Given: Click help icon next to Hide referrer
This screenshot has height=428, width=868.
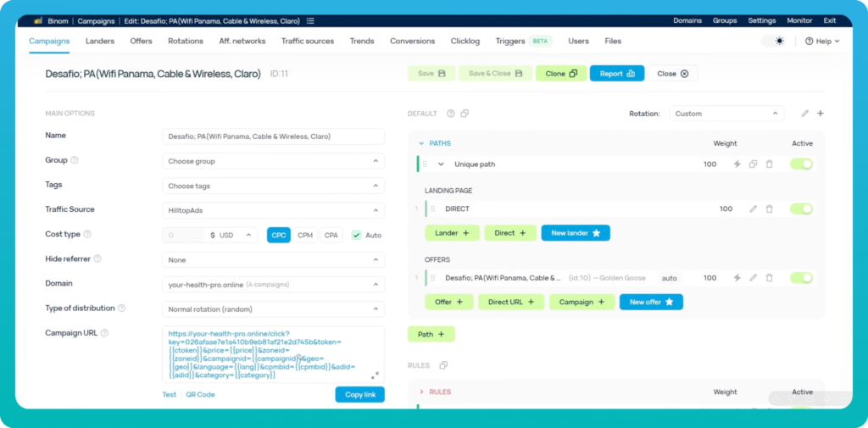Looking at the screenshot, I should tap(97, 258).
